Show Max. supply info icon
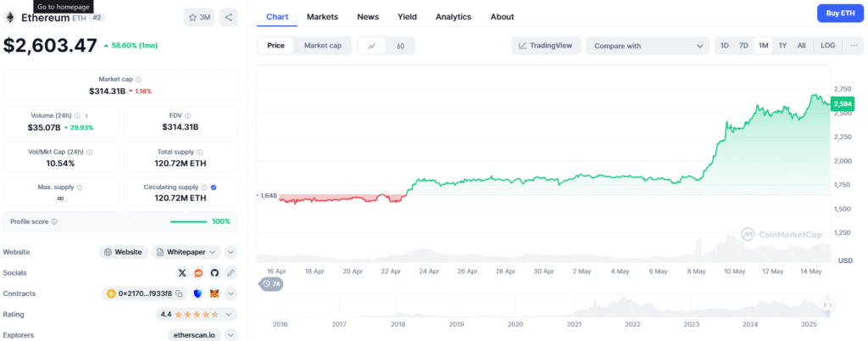868x341 pixels. click(x=79, y=187)
